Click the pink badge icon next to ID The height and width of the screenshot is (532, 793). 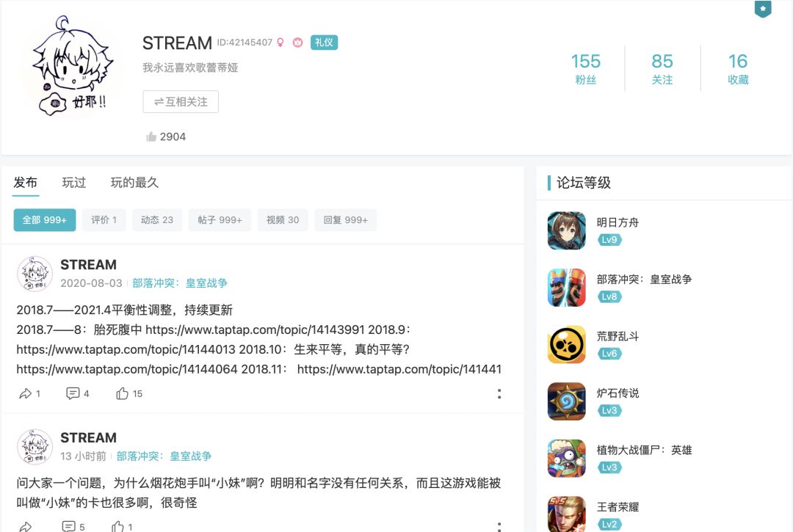298,43
